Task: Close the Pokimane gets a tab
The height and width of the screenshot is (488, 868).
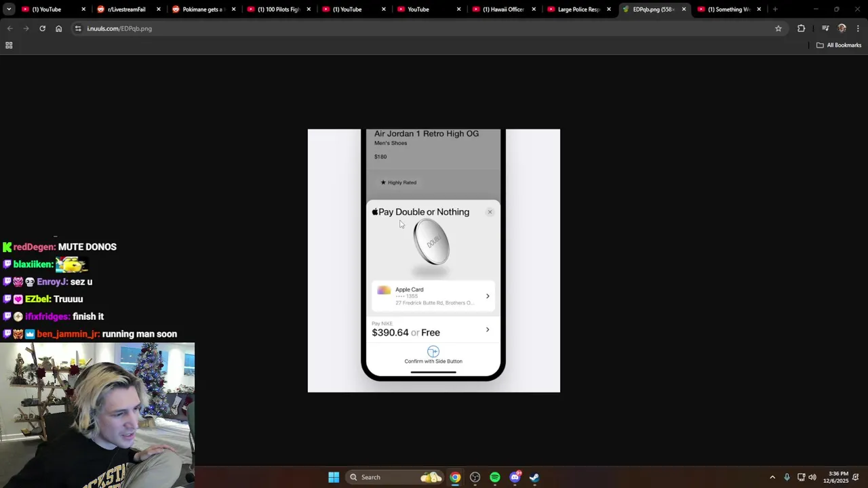Action: click(x=234, y=9)
